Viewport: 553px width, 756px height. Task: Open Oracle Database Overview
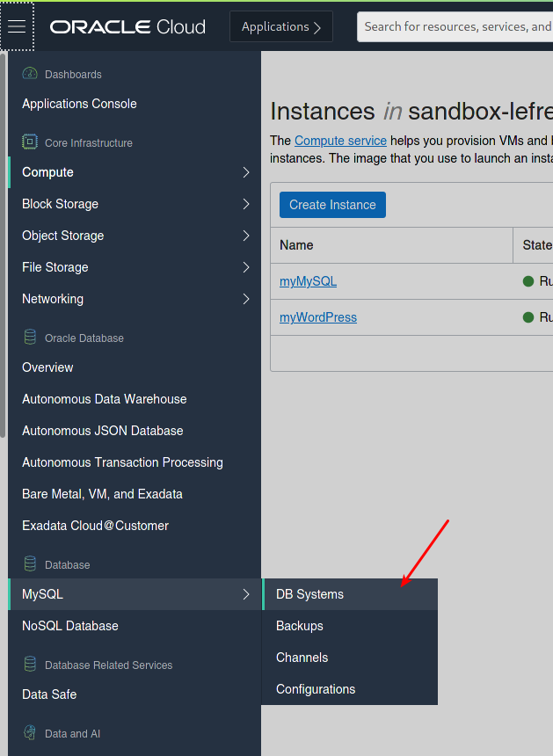click(47, 367)
